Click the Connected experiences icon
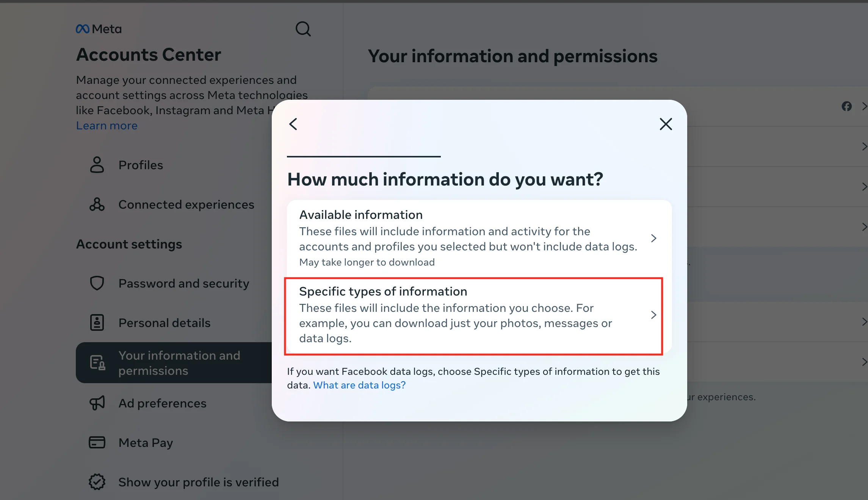The image size is (868, 500). tap(97, 204)
